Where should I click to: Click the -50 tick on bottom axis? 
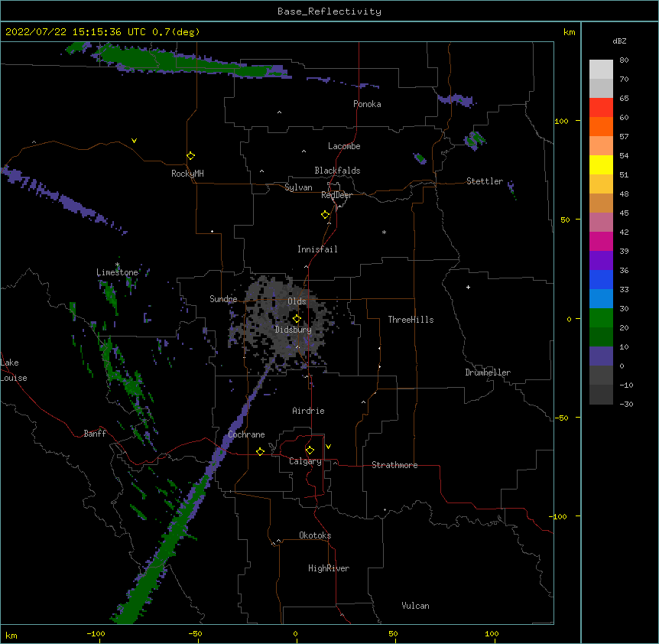click(195, 633)
